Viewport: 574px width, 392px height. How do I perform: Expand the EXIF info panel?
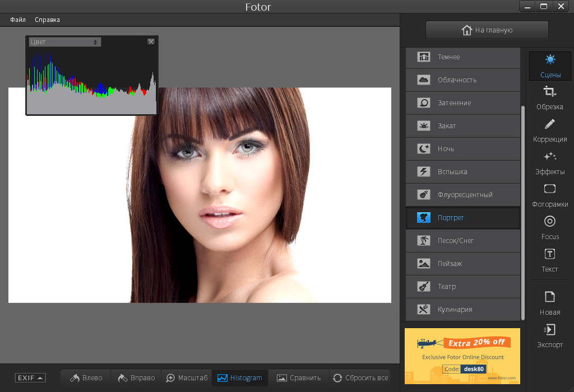coord(30,378)
